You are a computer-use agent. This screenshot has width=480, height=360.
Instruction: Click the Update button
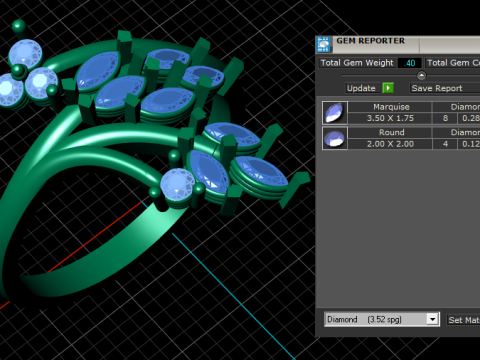coord(361,88)
